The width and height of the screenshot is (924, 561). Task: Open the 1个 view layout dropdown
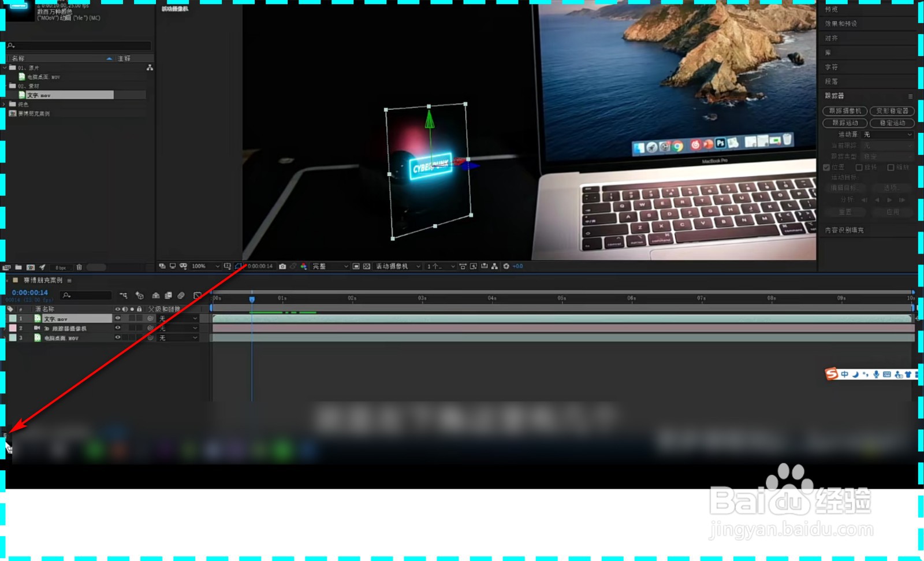pos(441,266)
